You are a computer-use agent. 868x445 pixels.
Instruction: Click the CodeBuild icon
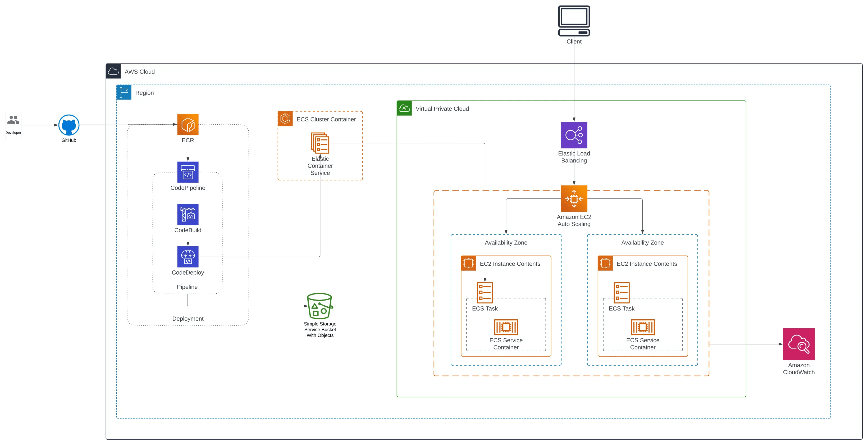click(188, 214)
